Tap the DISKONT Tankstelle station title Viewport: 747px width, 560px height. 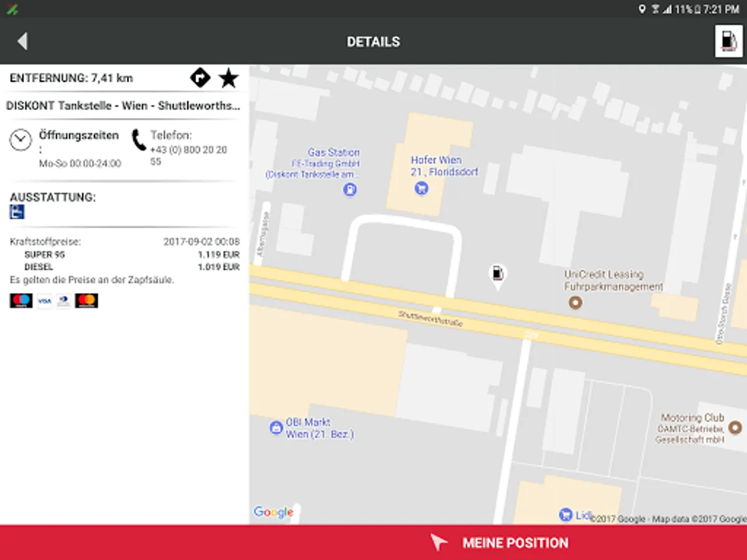coord(123,106)
